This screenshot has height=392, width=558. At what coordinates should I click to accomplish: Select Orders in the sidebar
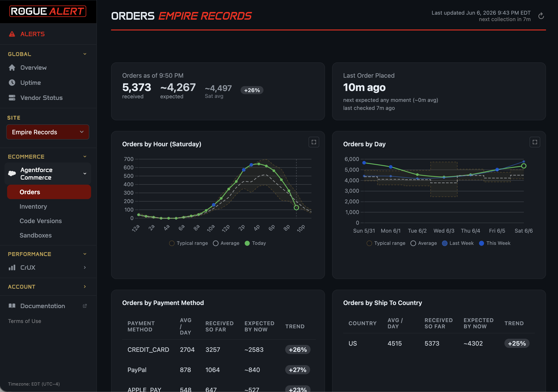coord(49,192)
